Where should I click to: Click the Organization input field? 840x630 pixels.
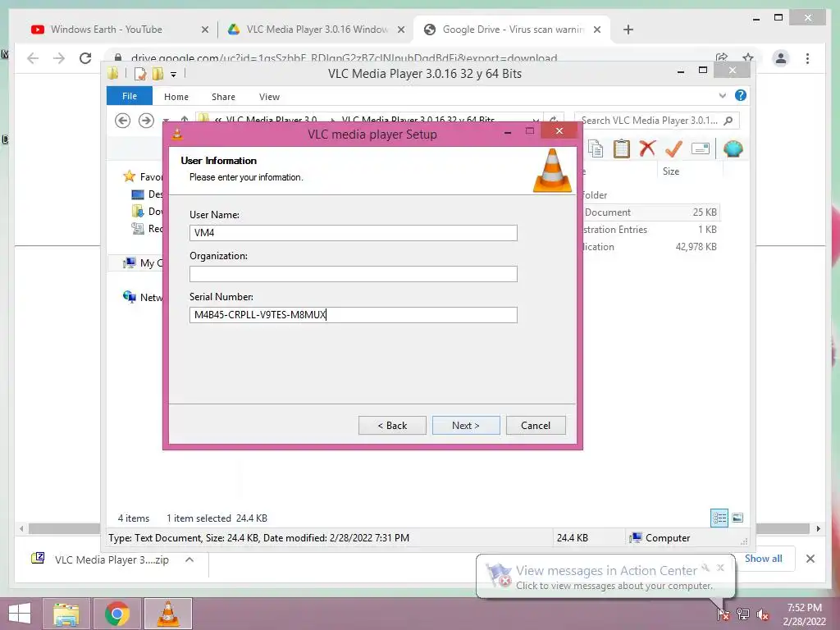tap(353, 274)
